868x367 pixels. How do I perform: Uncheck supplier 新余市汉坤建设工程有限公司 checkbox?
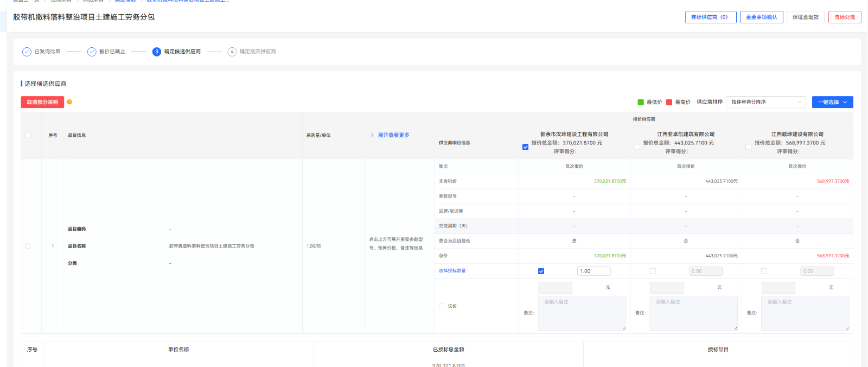coord(525,147)
